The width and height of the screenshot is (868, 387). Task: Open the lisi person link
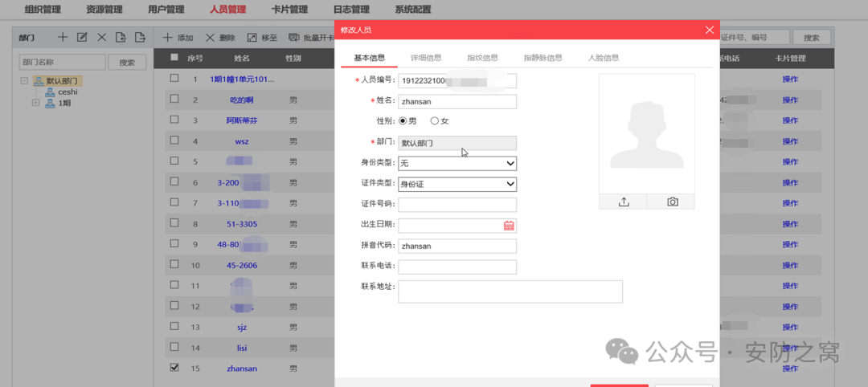point(242,348)
